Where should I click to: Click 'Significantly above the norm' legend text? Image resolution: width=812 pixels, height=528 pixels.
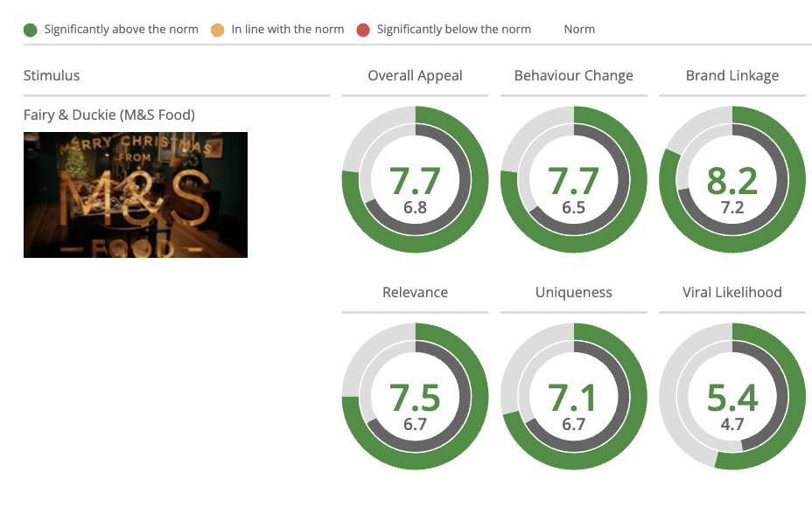coord(121,30)
